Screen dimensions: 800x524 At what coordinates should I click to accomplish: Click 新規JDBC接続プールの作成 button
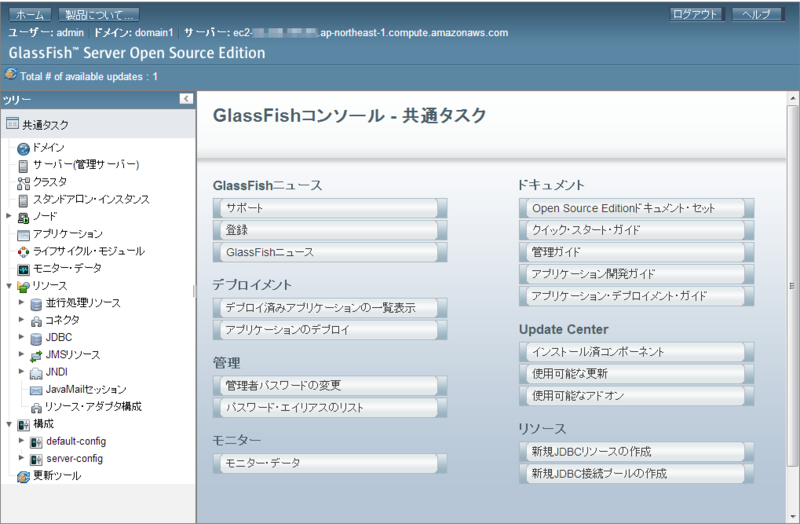point(636,473)
